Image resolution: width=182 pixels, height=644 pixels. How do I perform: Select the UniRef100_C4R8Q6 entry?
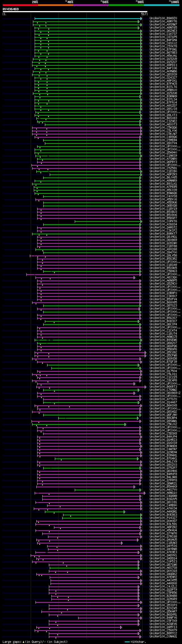163,137
